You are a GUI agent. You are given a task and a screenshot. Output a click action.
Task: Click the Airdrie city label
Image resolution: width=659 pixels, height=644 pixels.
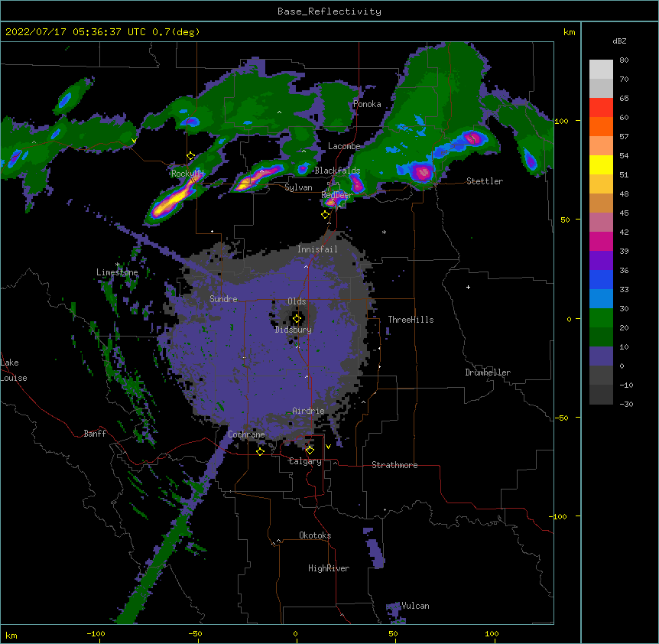tap(309, 411)
